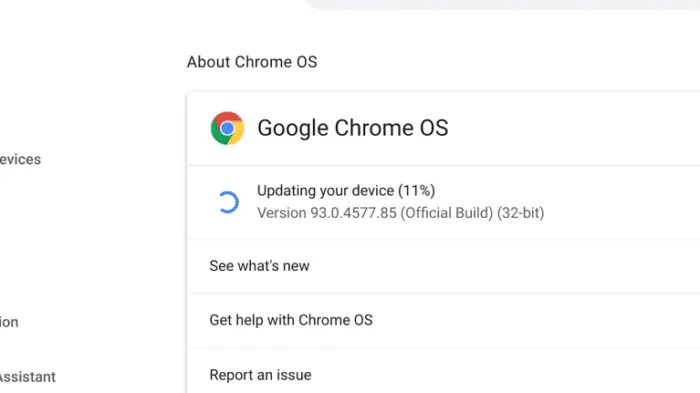Click 'Chrome OS' within the Get help row

click(335, 320)
